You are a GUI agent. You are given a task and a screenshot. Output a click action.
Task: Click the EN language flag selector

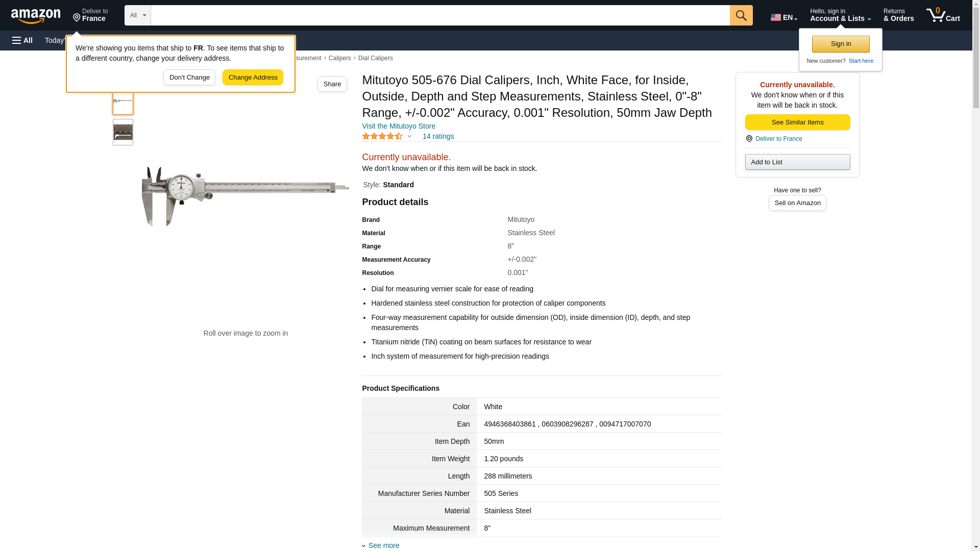[x=783, y=17]
